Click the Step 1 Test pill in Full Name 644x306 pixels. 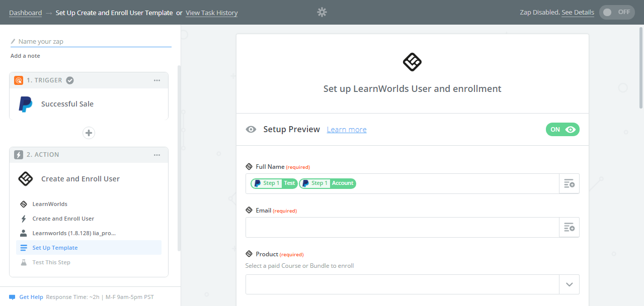pos(274,183)
